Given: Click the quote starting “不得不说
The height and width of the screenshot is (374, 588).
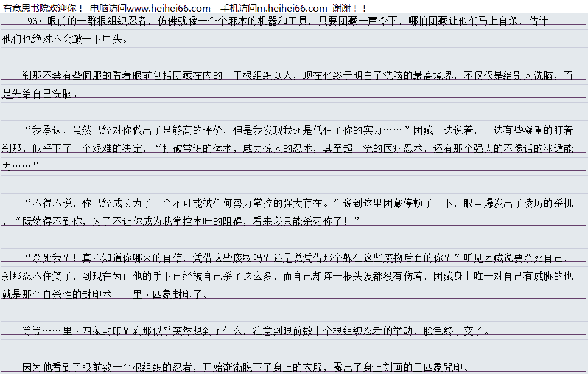Looking at the screenshot, I should pyautogui.click(x=183, y=203).
